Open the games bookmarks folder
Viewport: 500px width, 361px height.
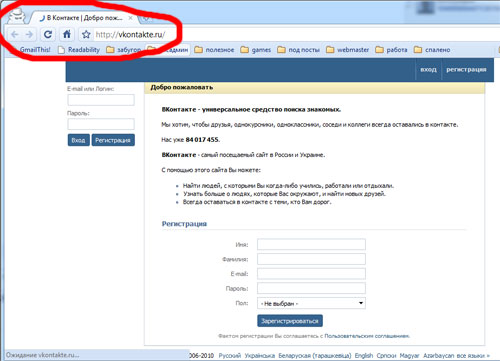tap(256, 50)
